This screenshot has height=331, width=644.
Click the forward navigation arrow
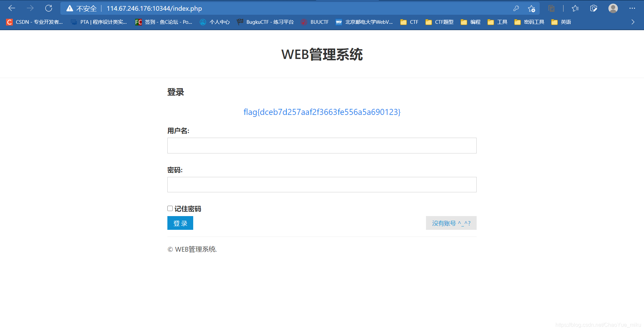coord(30,8)
